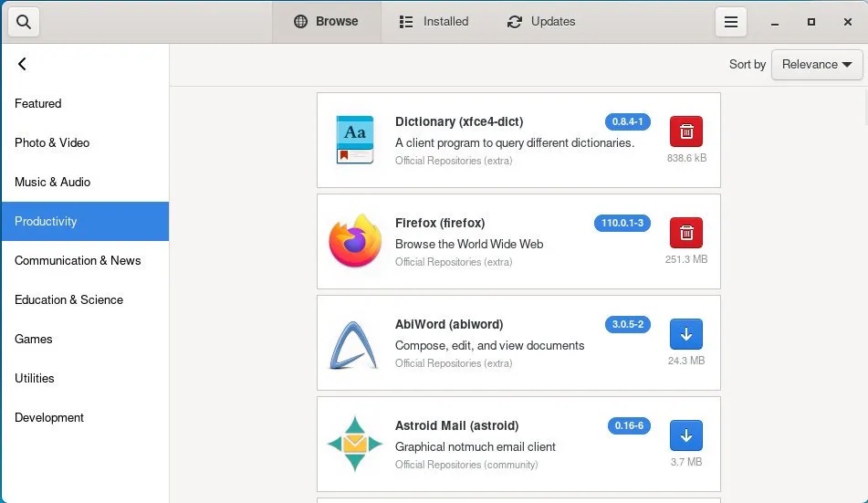Switch to the Updates tab
The height and width of the screenshot is (503, 868).
click(x=541, y=22)
